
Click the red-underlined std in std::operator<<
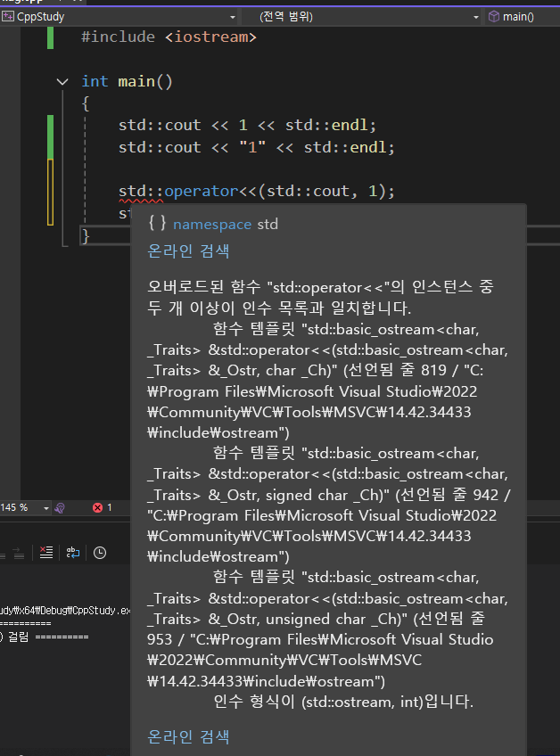coord(132,192)
